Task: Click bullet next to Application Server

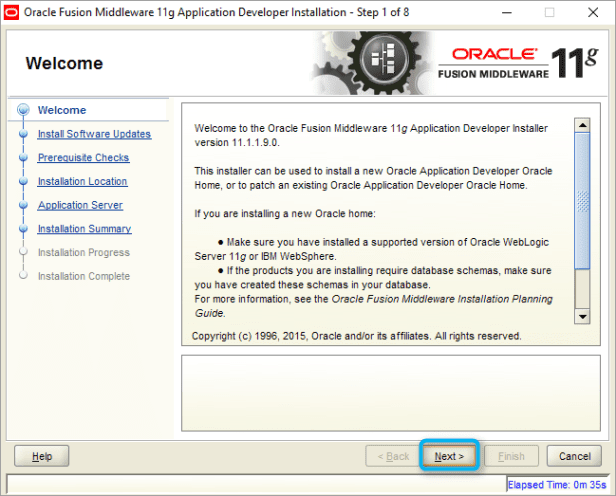Action: (24, 205)
